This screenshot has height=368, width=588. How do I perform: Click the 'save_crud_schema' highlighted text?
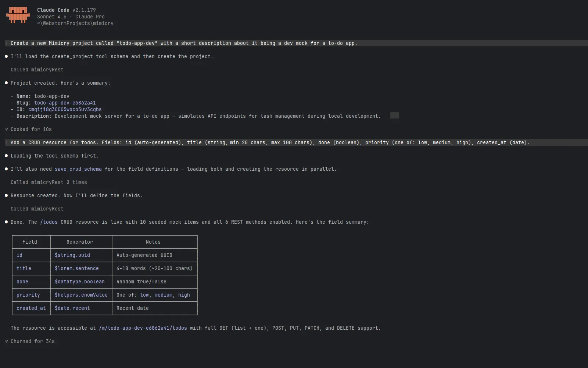point(78,169)
